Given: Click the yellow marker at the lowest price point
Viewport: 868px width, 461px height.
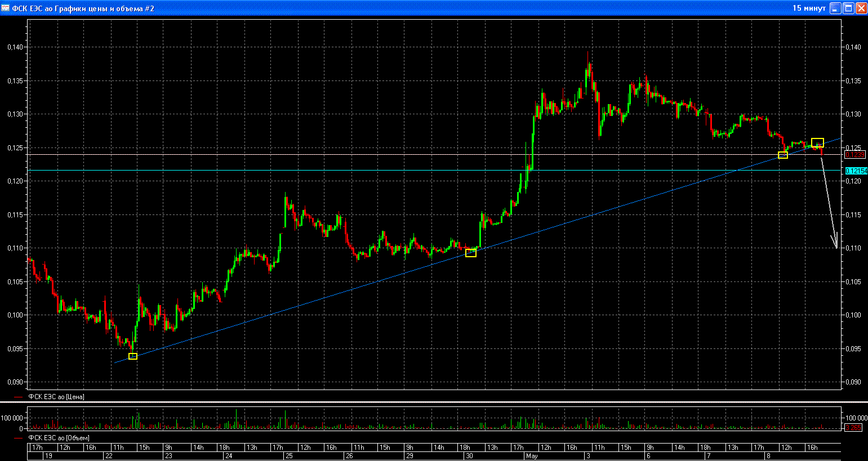Looking at the screenshot, I should coord(133,356).
